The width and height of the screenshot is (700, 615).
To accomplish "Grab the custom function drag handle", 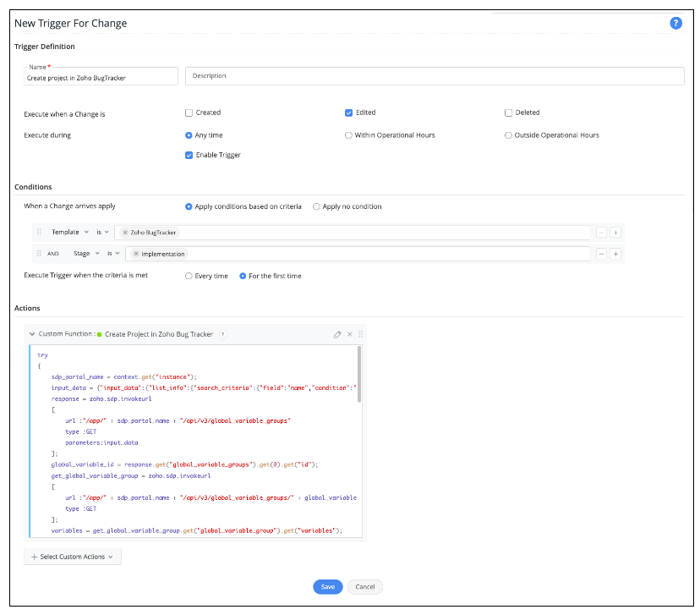I will click(x=360, y=334).
